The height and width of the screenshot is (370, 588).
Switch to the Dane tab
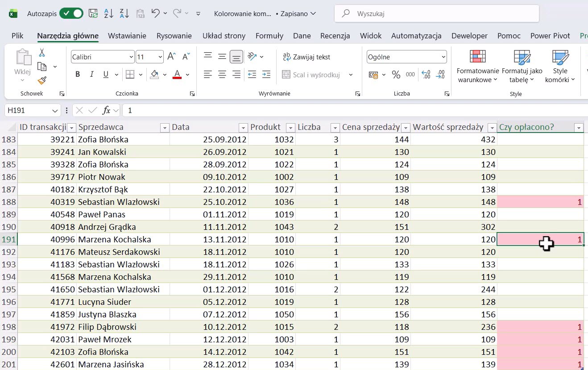coord(302,36)
